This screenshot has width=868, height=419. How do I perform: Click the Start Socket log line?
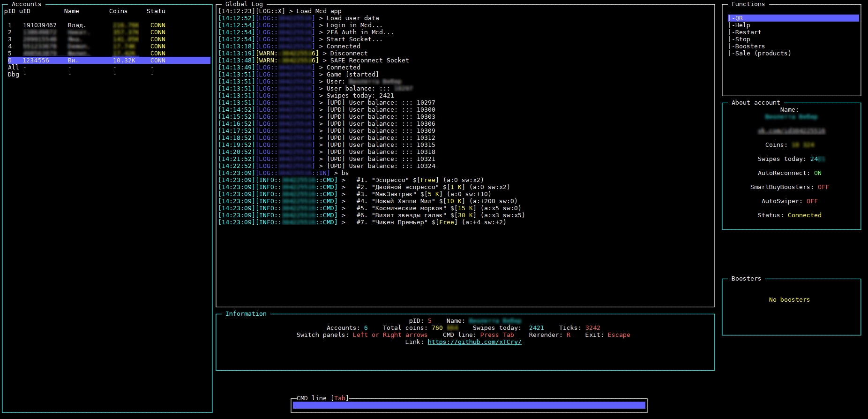pos(300,39)
